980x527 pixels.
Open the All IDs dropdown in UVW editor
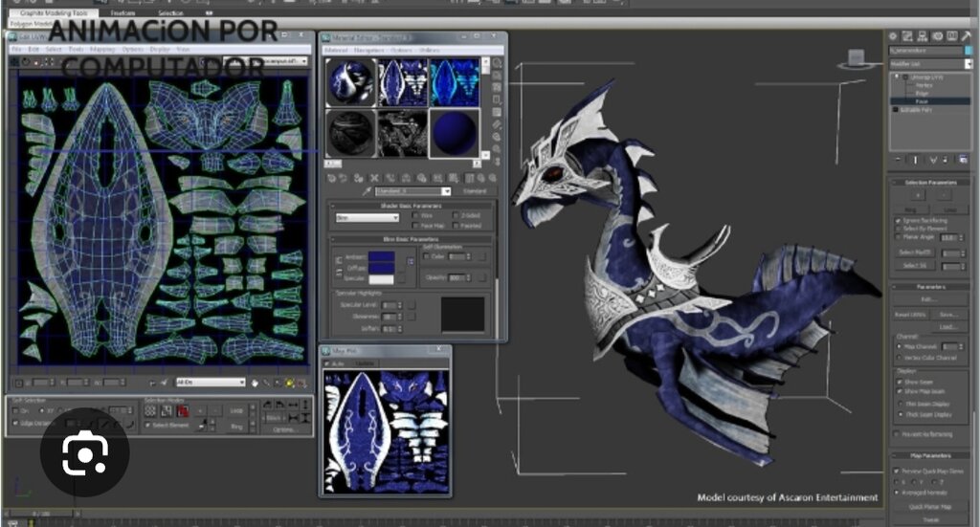pyautogui.click(x=210, y=383)
